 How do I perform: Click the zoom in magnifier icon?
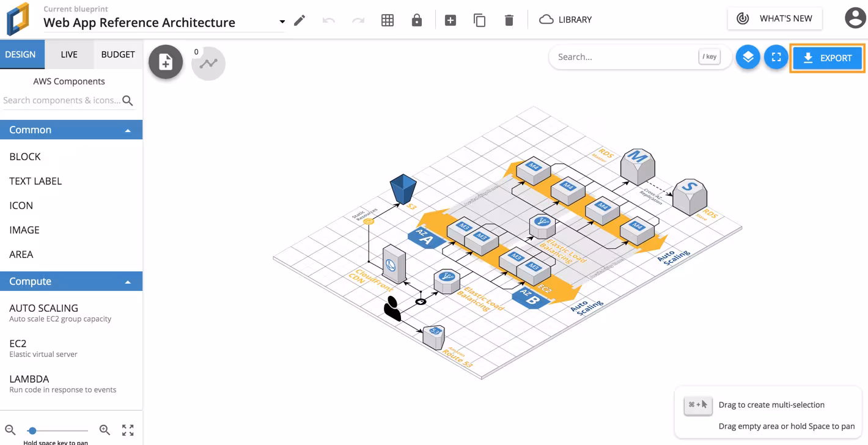[105, 430]
